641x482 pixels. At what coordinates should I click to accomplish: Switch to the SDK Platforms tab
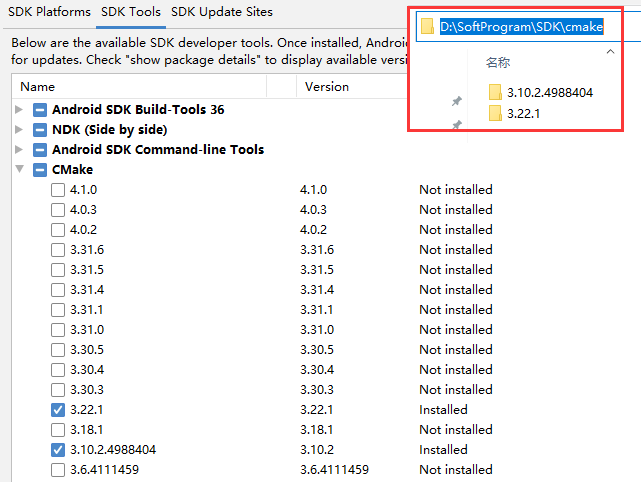(49, 12)
